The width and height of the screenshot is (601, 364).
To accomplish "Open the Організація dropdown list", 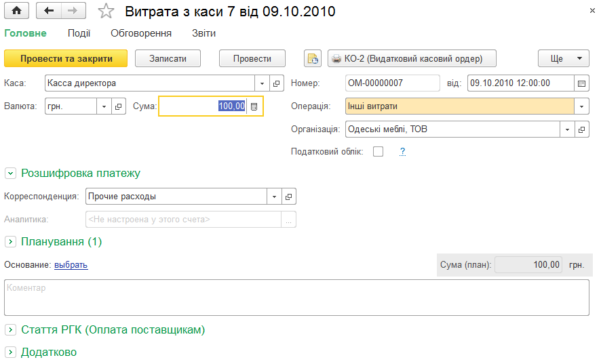I will [x=567, y=129].
